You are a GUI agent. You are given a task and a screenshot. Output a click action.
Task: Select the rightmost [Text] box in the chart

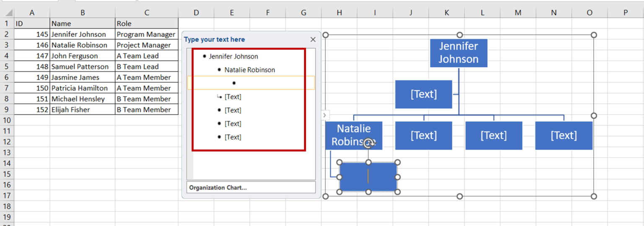click(x=563, y=135)
